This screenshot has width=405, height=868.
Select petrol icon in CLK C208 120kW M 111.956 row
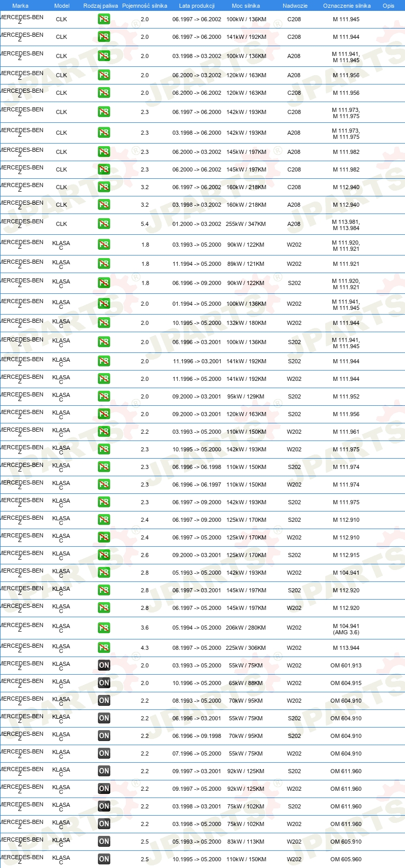coord(104,93)
